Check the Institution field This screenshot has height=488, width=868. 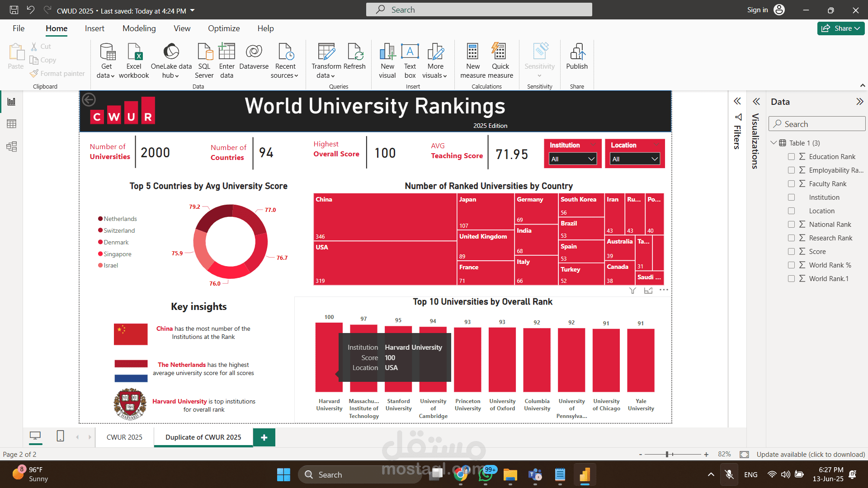791,197
